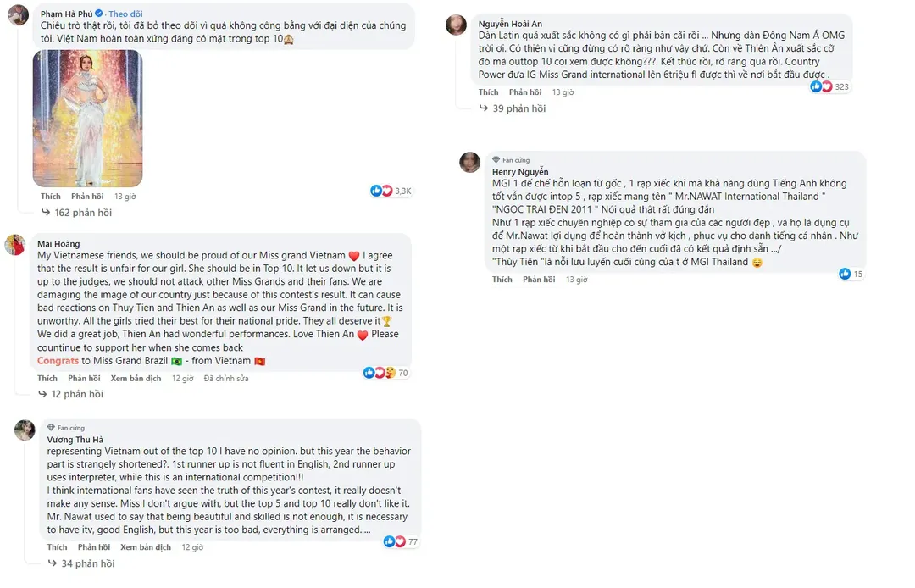Open Phạm Hà Phú's profile picture
Viewport: 915px width, 588px height.
(x=19, y=17)
